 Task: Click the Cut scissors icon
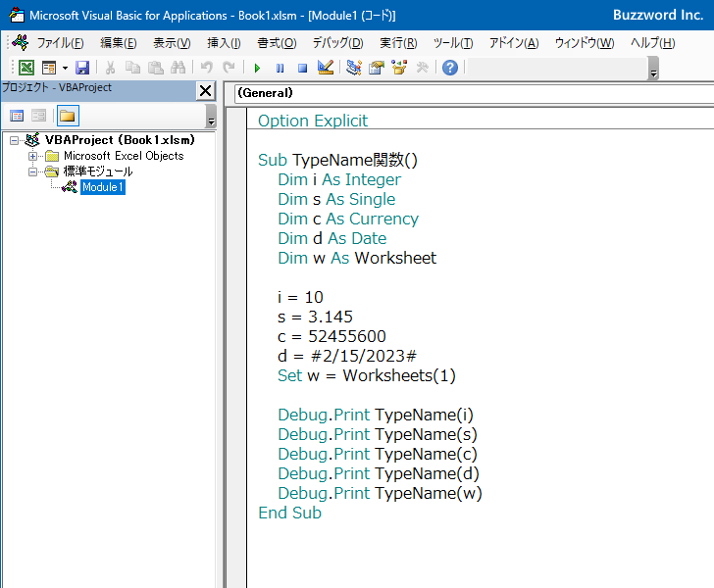(x=110, y=68)
